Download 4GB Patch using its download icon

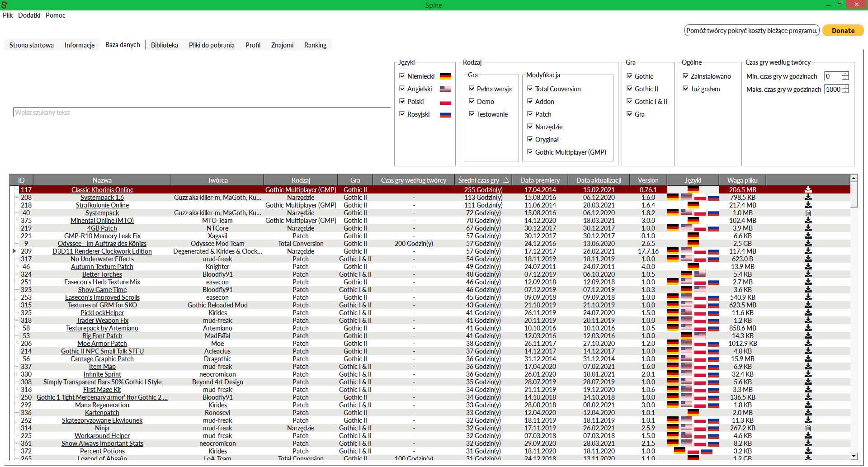(808, 228)
